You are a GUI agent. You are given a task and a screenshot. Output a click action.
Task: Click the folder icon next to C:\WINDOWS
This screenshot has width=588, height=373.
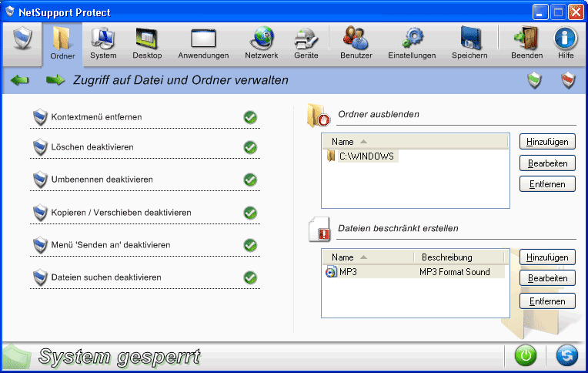[331, 156]
